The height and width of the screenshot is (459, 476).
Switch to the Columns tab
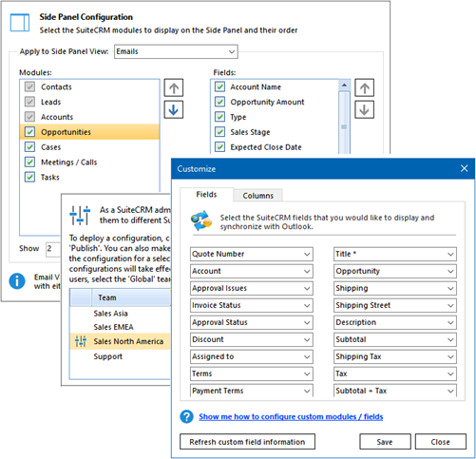(257, 196)
